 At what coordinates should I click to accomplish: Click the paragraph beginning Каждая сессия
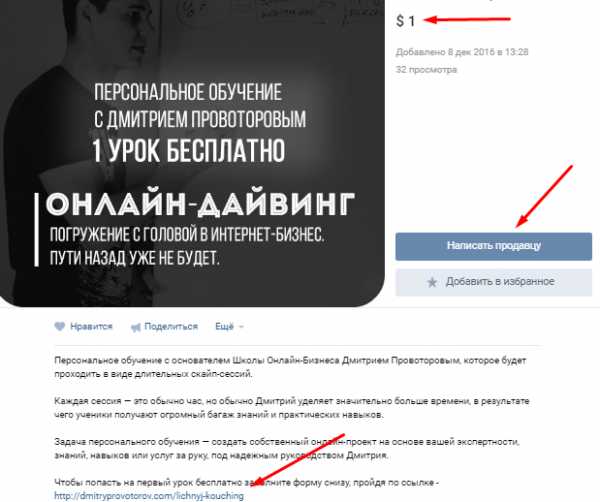pyautogui.click(x=292, y=408)
